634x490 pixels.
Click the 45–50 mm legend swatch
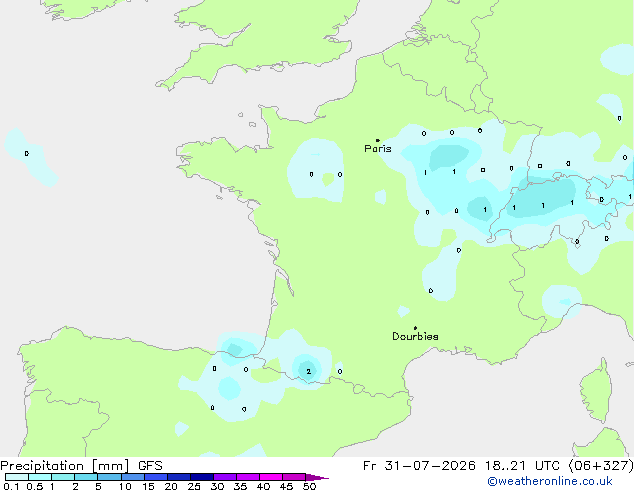tap(294, 477)
